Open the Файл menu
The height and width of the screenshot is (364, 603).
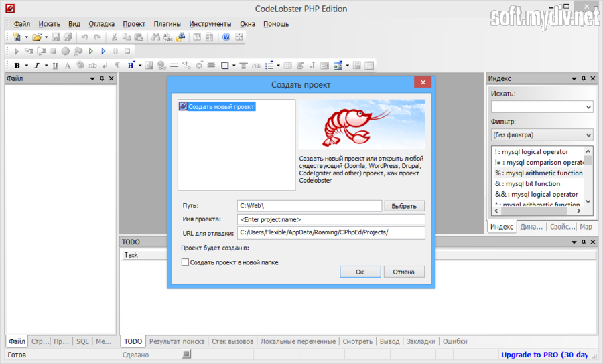point(22,24)
